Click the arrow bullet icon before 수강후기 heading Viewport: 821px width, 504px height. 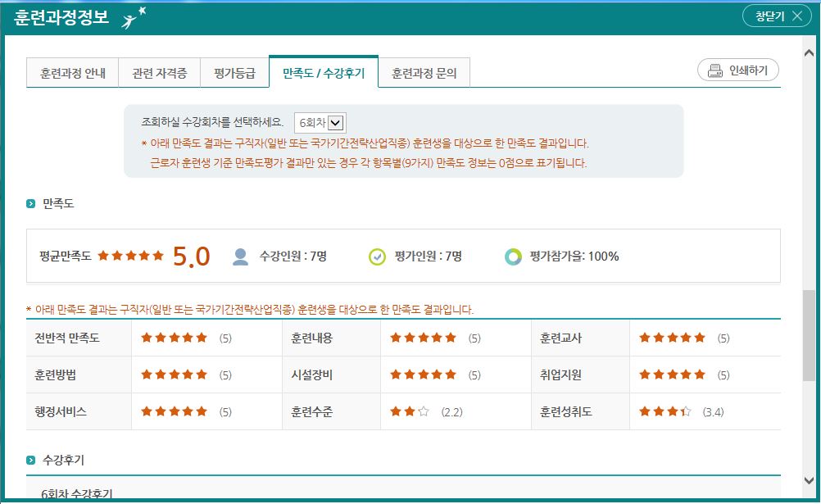(x=30, y=460)
